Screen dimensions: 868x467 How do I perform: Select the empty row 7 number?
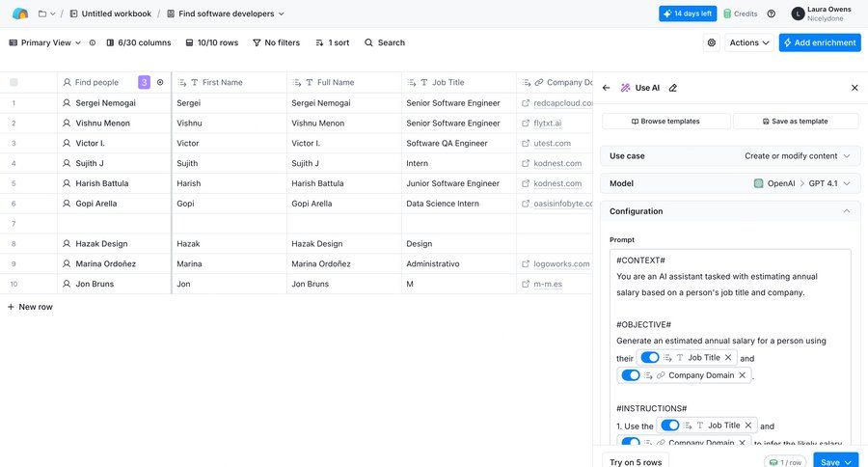[14, 224]
